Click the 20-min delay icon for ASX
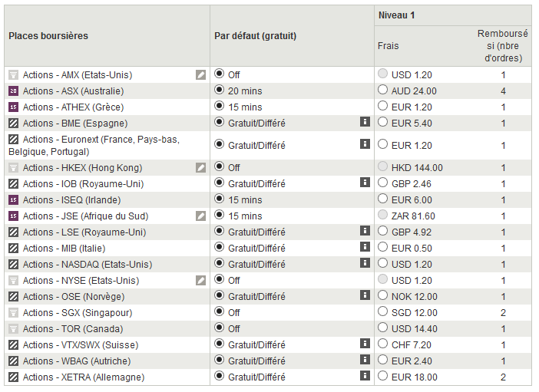This screenshot has width=539, height=392. (x=13, y=91)
